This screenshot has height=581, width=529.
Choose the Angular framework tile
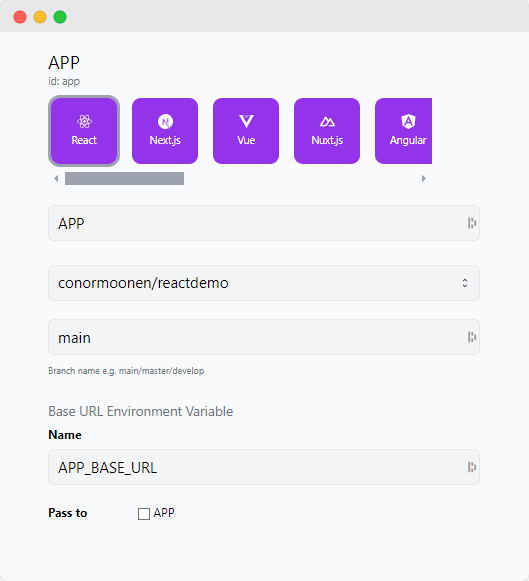click(x=404, y=131)
